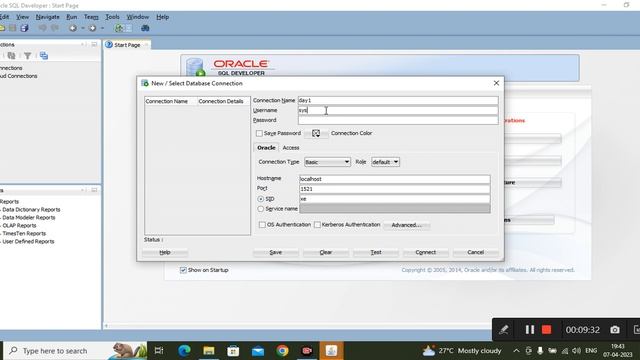This screenshot has height=360, width=640.
Task: Open Google Chrome from the taskbar
Action: point(282,351)
